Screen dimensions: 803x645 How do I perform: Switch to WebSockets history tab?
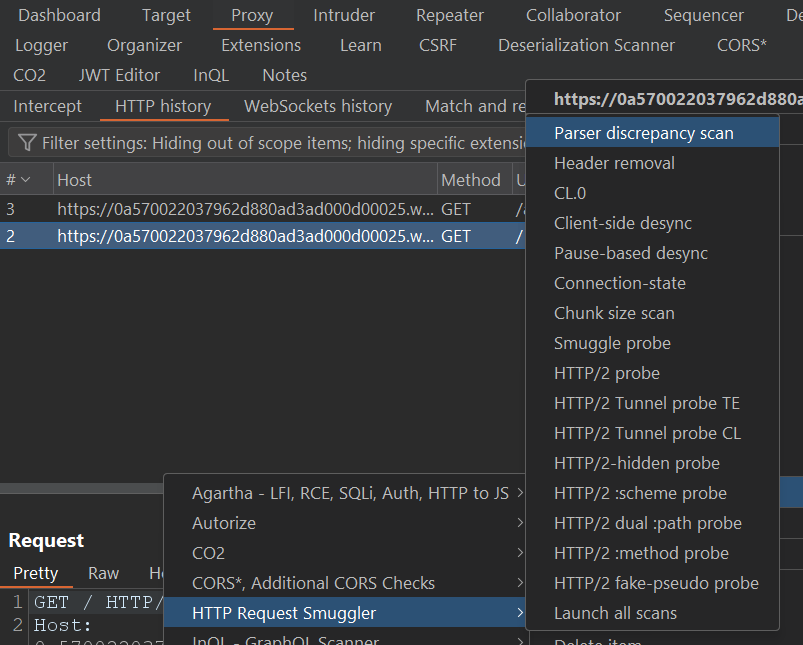[x=318, y=106]
